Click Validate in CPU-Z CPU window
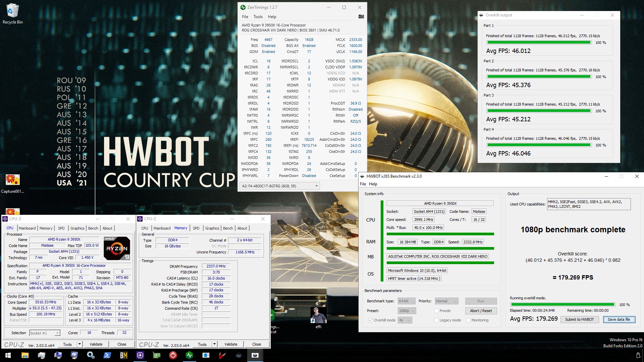The height and width of the screenshot is (362, 644). tap(96, 344)
